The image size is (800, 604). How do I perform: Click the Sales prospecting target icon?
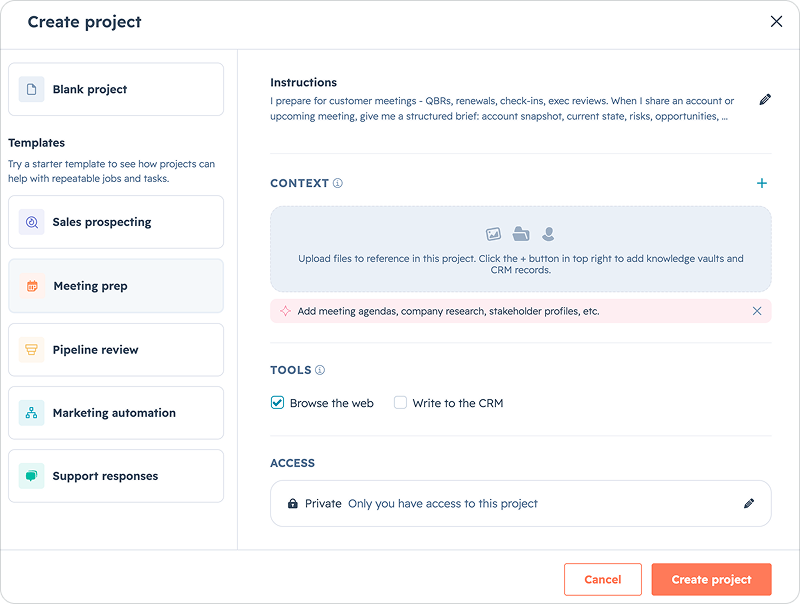[x=32, y=222]
